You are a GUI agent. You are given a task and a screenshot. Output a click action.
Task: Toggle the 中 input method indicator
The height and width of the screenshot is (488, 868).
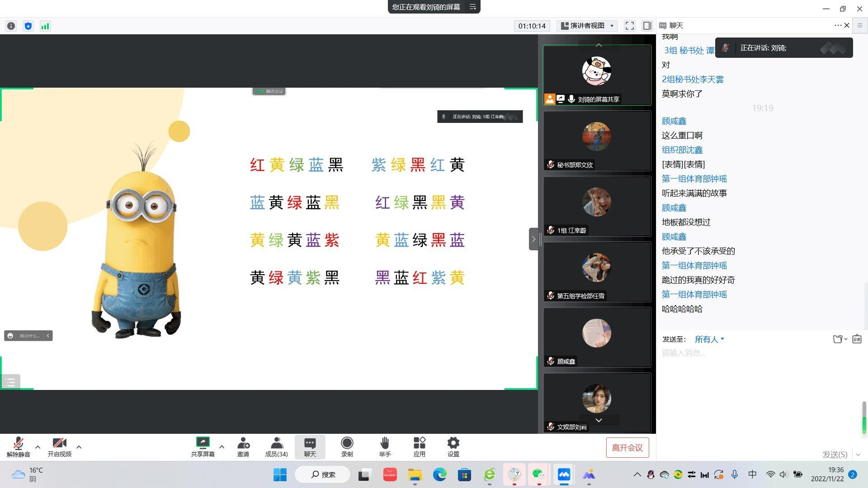pos(752,474)
